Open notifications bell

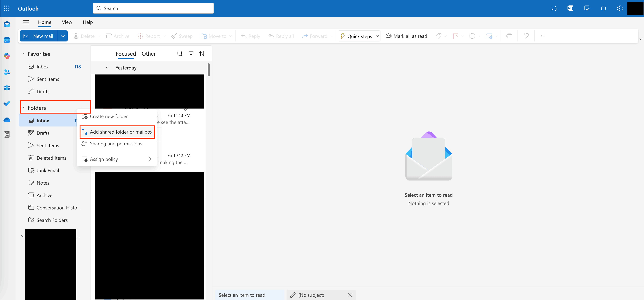click(604, 8)
